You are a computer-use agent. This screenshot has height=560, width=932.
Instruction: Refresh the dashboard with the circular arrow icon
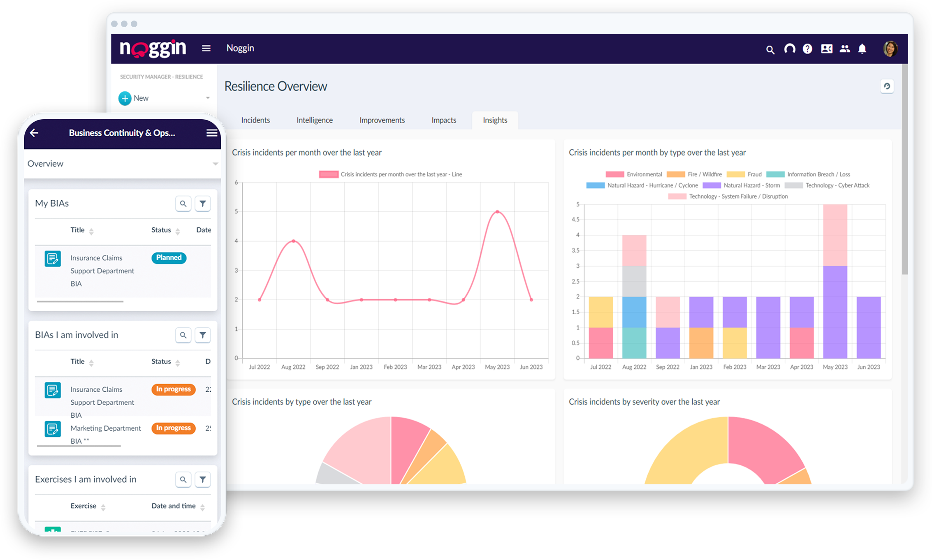point(887,86)
